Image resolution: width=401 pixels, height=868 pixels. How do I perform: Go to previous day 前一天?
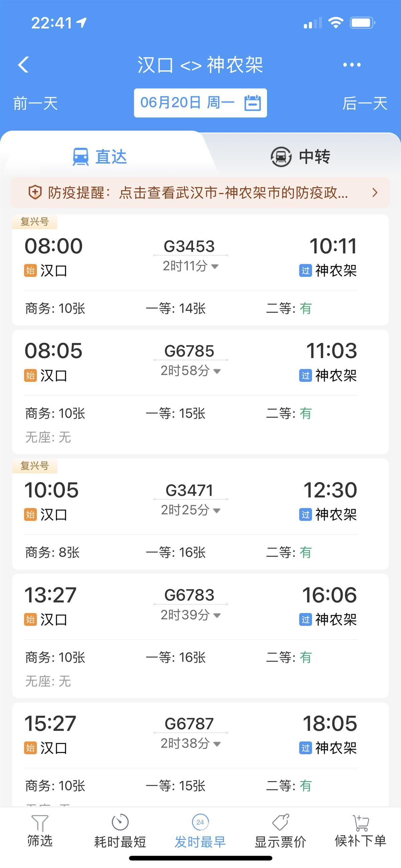point(35,103)
